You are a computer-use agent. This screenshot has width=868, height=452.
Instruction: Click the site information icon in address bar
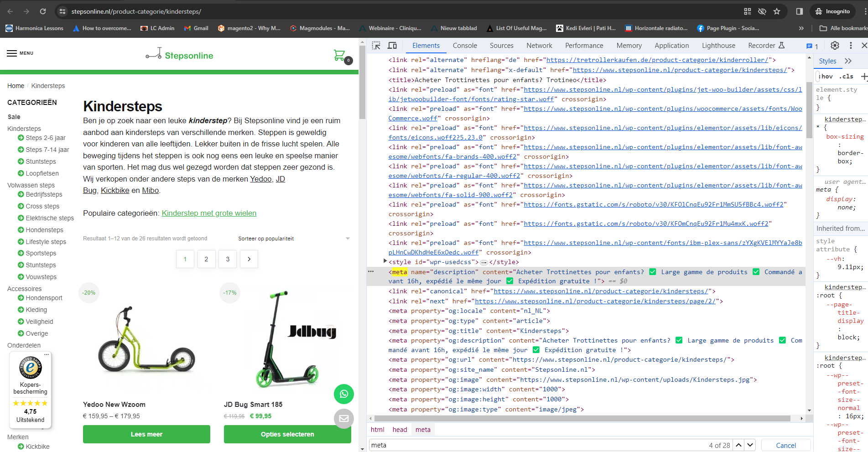[63, 11]
